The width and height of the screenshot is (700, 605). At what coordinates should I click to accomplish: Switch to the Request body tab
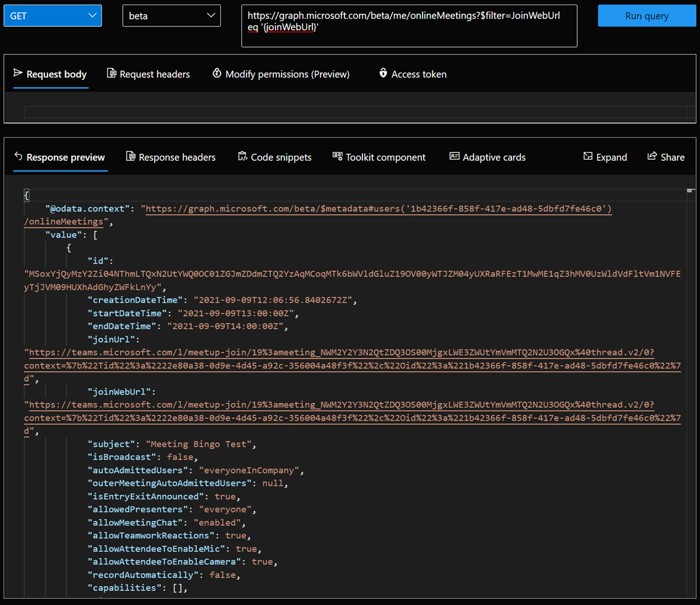coord(50,74)
